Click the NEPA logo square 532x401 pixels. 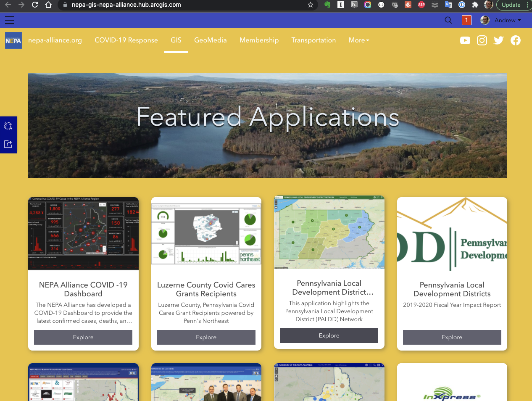pyautogui.click(x=13, y=40)
